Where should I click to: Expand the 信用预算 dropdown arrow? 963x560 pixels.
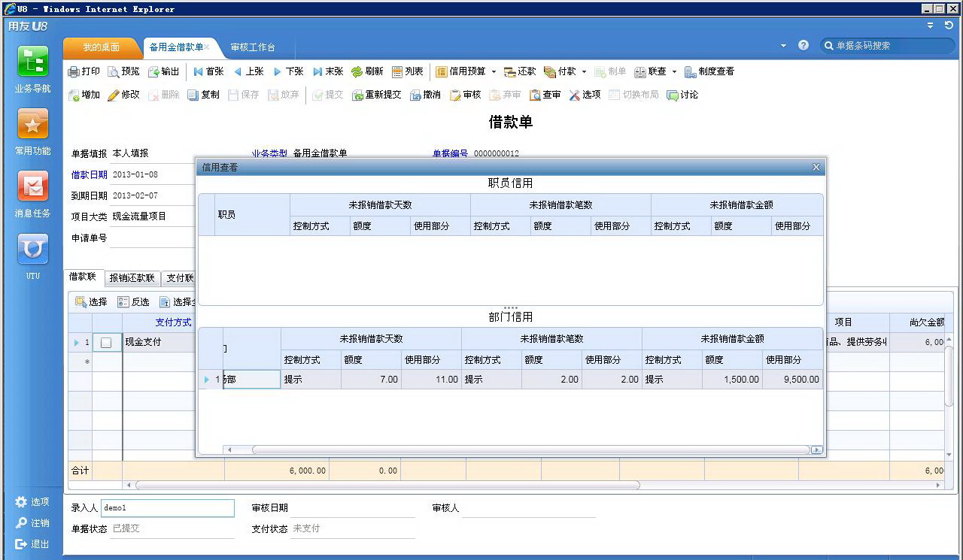494,72
